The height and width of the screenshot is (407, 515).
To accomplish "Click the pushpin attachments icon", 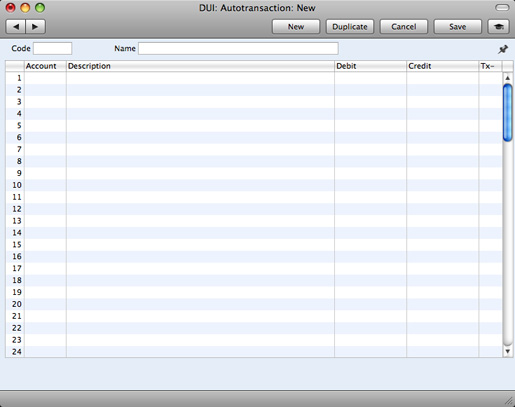I will tap(503, 49).
